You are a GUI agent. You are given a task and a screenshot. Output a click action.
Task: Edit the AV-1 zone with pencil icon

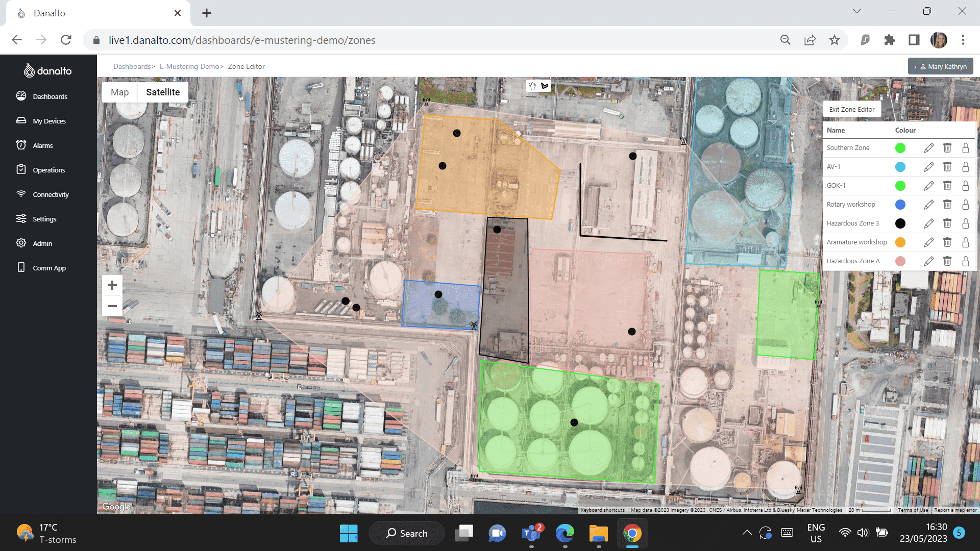click(x=928, y=167)
